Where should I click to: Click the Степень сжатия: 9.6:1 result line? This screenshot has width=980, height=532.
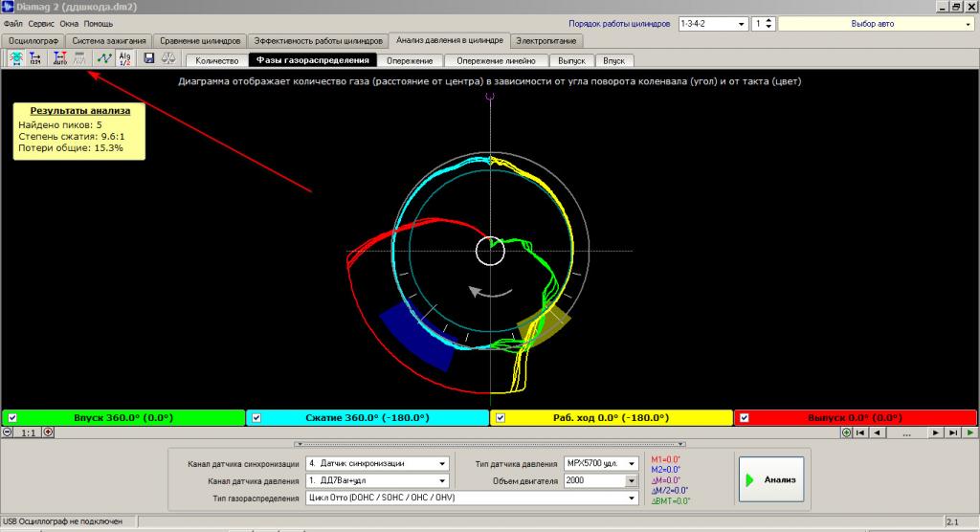71,136
